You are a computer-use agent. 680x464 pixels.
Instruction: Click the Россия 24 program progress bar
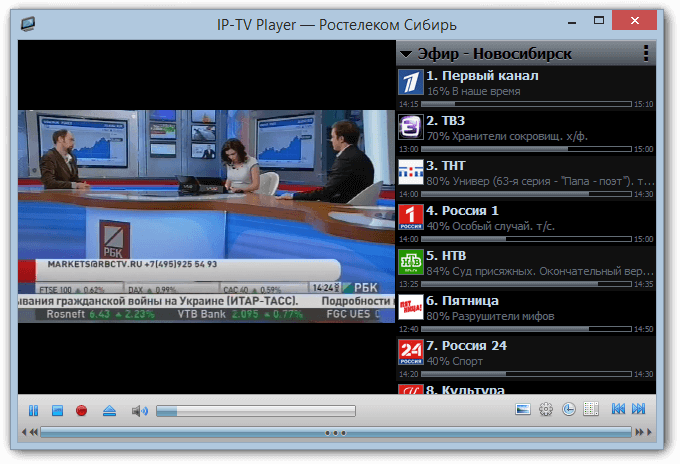tap(526, 374)
